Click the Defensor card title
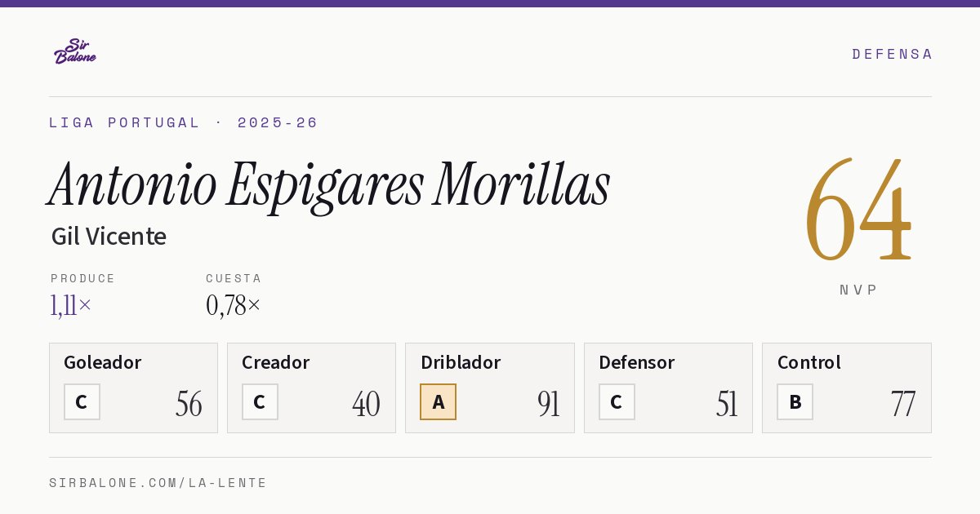This screenshot has height=514, width=980. coord(637,362)
